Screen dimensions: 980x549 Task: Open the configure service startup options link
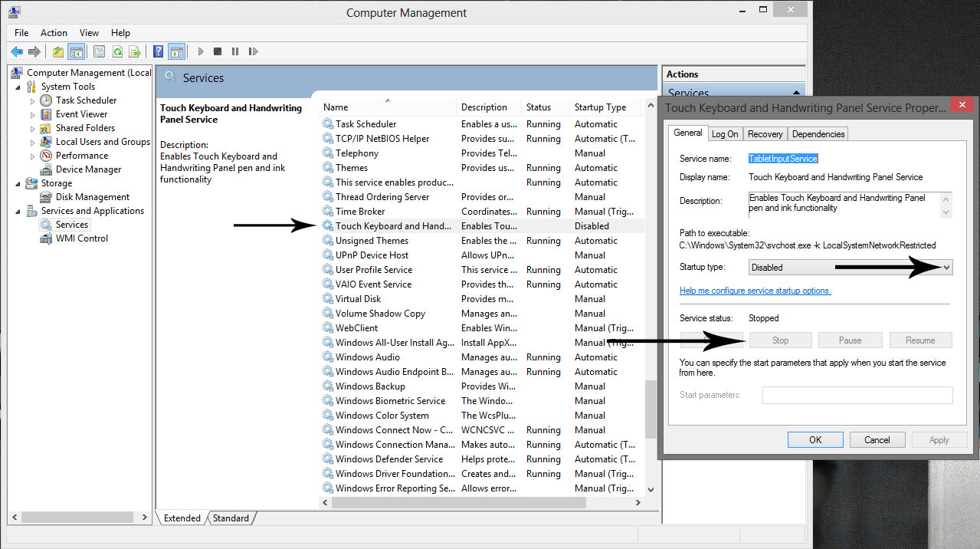click(x=755, y=290)
